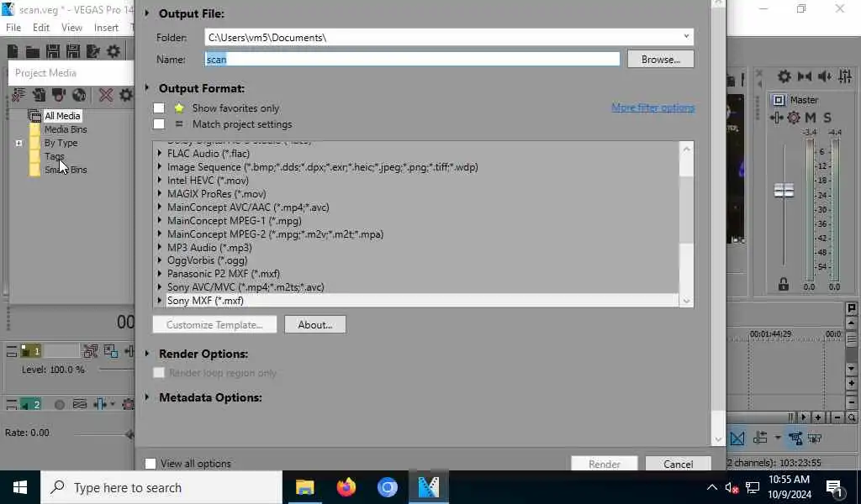This screenshot has height=504, width=861.
Task: Expand Sony MXF format templates
Action: coord(160,300)
